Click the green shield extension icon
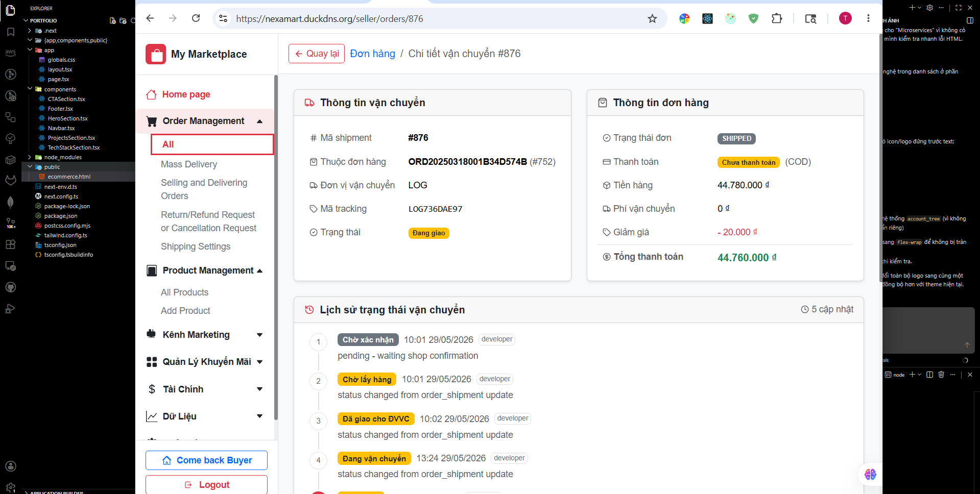Screen dimensions: 980x494 tap(753, 19)
